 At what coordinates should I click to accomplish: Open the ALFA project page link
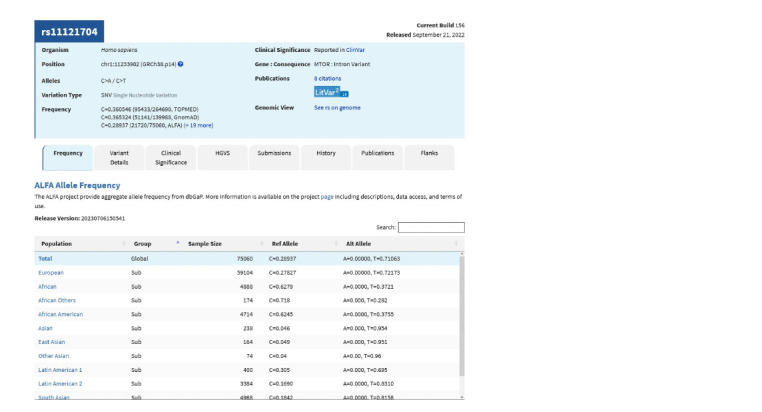(x=327, y=197)
